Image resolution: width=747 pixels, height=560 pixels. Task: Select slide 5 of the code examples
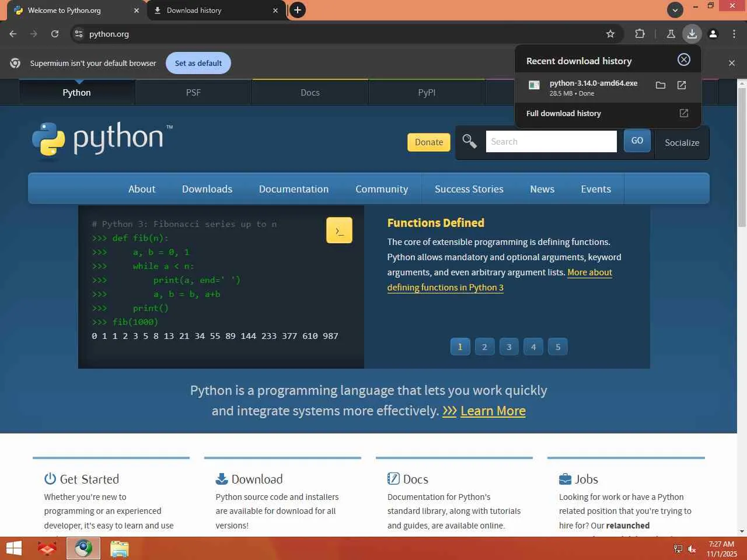pos(558,347)
